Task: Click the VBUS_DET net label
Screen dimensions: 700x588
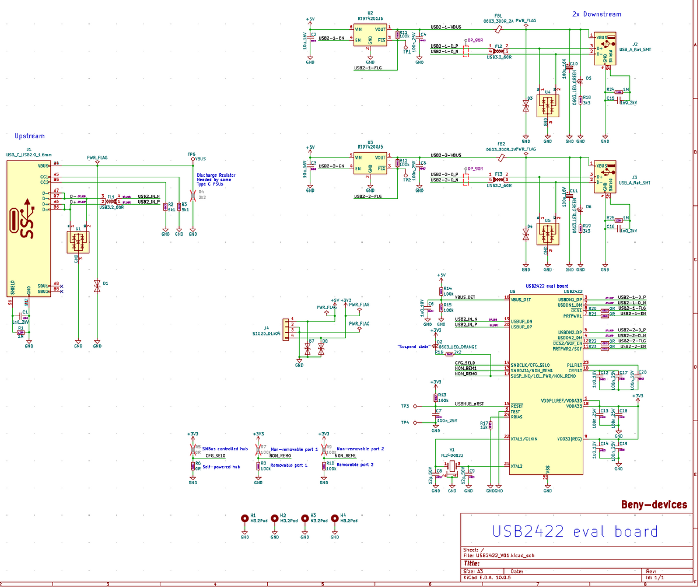Action: click(x=465, y=297)
